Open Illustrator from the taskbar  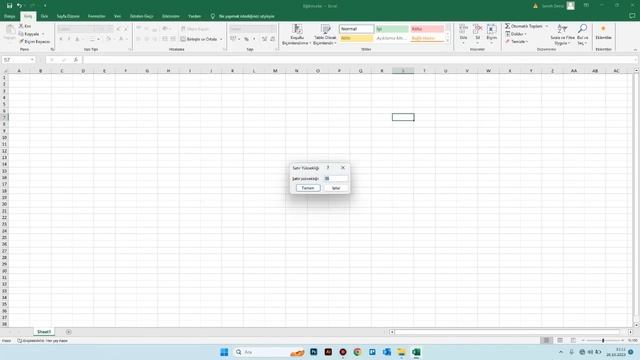tap(328, 352)
